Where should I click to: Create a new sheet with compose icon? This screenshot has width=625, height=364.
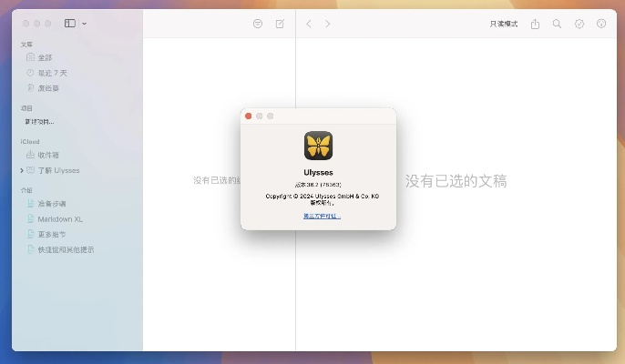click(x=281, y=24)
